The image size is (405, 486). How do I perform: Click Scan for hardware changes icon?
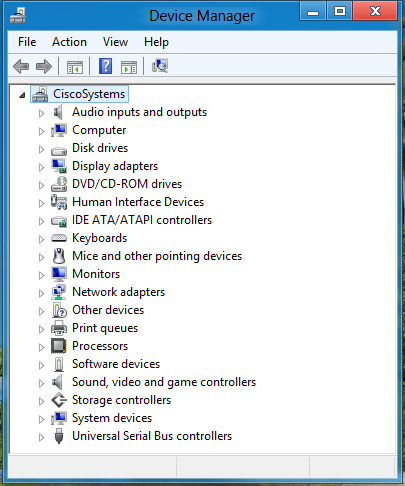pyautogui.click(x=160, y=66)
